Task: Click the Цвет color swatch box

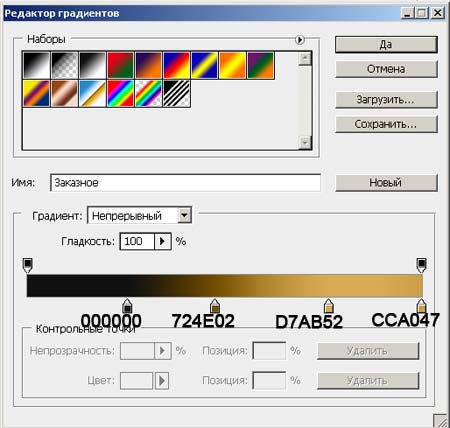Action: coord(137,380)
